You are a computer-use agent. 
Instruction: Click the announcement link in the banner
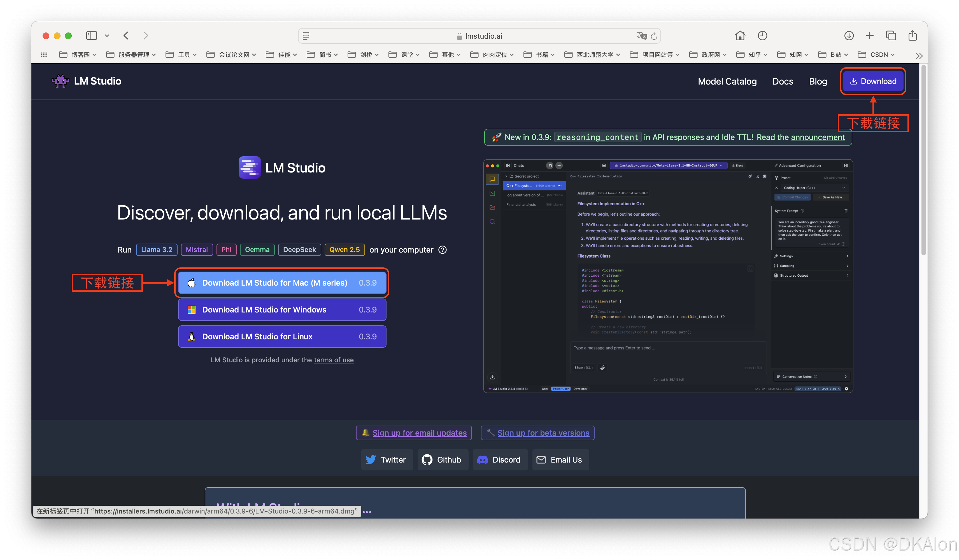coord(818,137)
